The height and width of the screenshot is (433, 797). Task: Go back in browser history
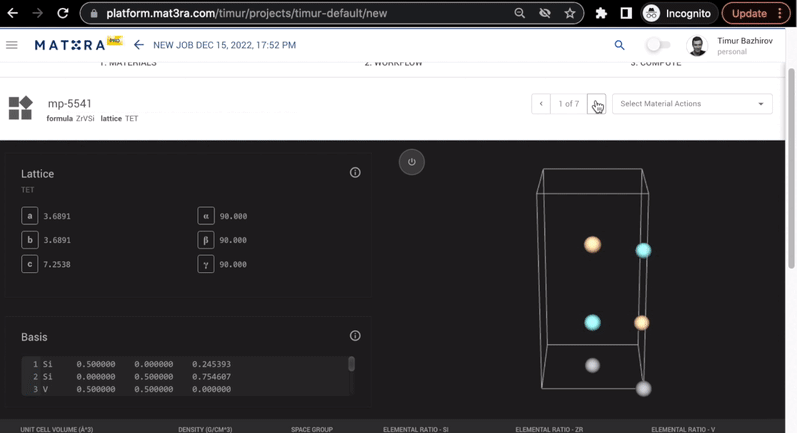tap(13, 13)
